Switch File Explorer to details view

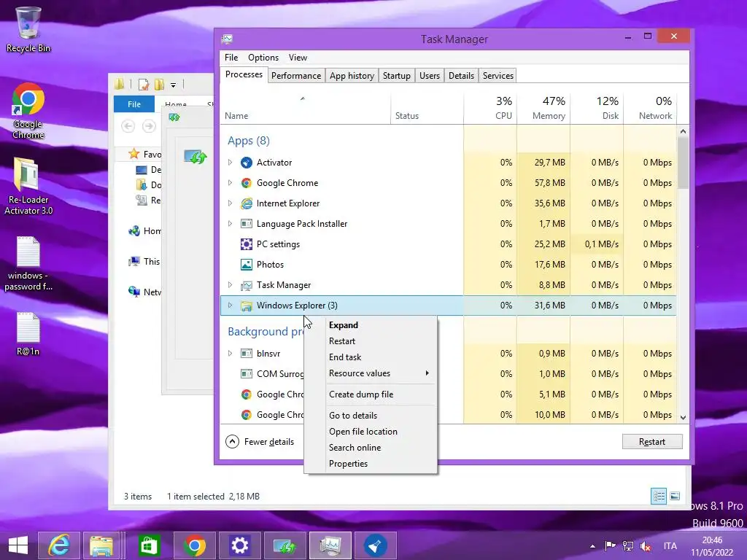(659, 496)
